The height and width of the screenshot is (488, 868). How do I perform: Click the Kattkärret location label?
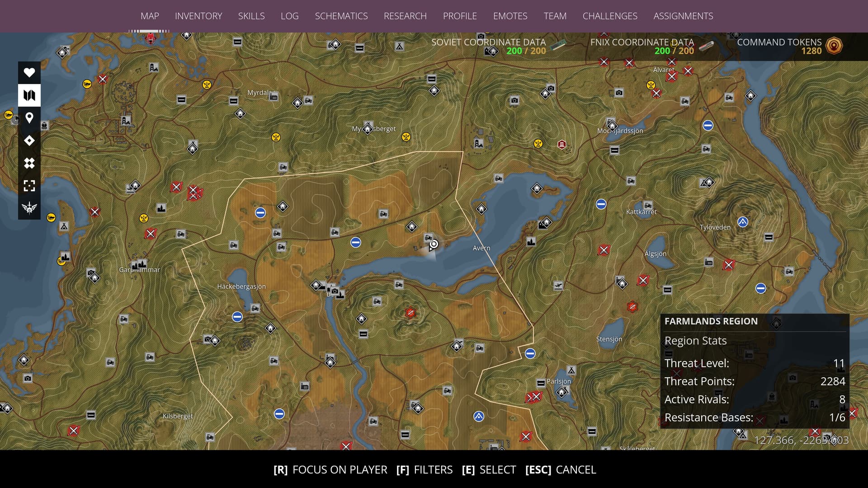click(x=642, y=212)
